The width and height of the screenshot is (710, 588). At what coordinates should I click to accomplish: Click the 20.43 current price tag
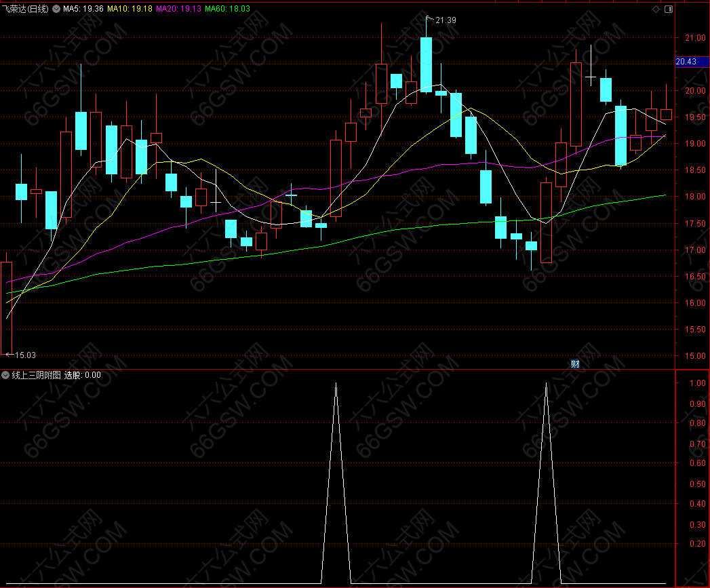pyautogui.click(x=687, y=62)
